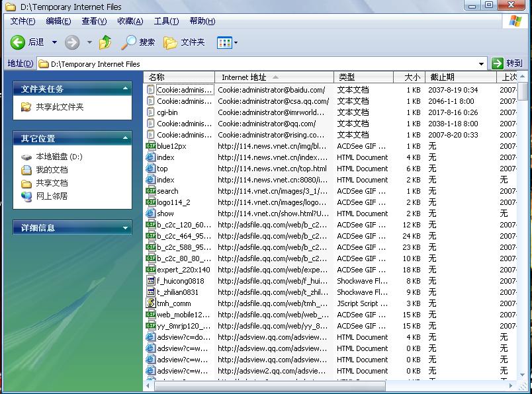
Task: Select the show HTML document icon
Action: [x=151, y=214]
